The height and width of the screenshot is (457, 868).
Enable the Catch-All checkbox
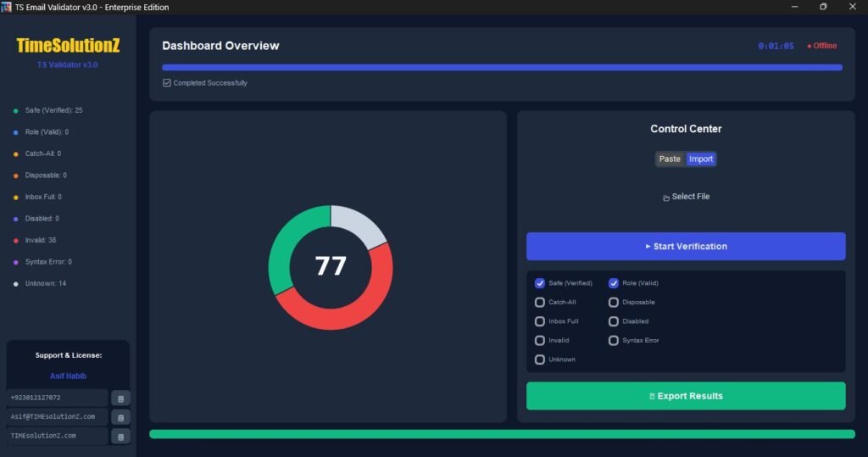[x=540, y=302]
